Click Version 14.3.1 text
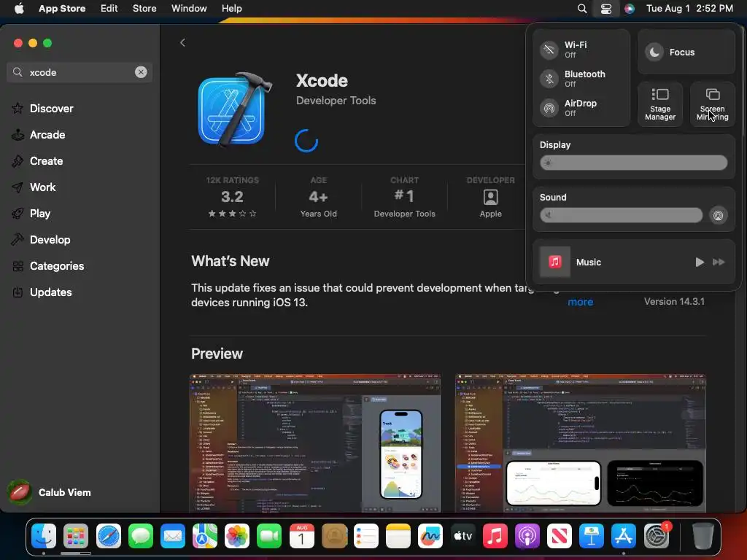 [674, 301]
